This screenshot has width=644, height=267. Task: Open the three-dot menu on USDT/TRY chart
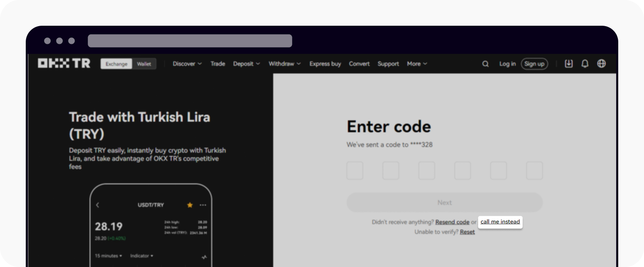pyautogui.click(x=203, y=205)
